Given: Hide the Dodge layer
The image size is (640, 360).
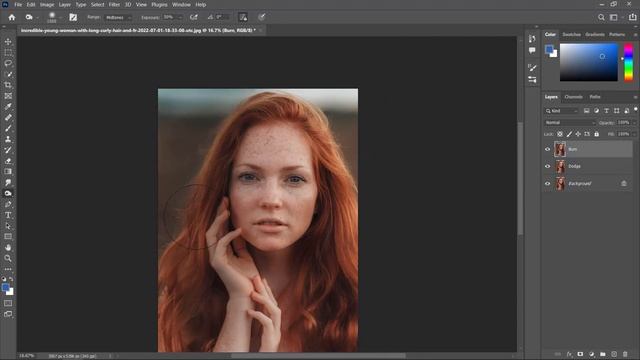Looking at the screenshot, I should coord(547,166).
